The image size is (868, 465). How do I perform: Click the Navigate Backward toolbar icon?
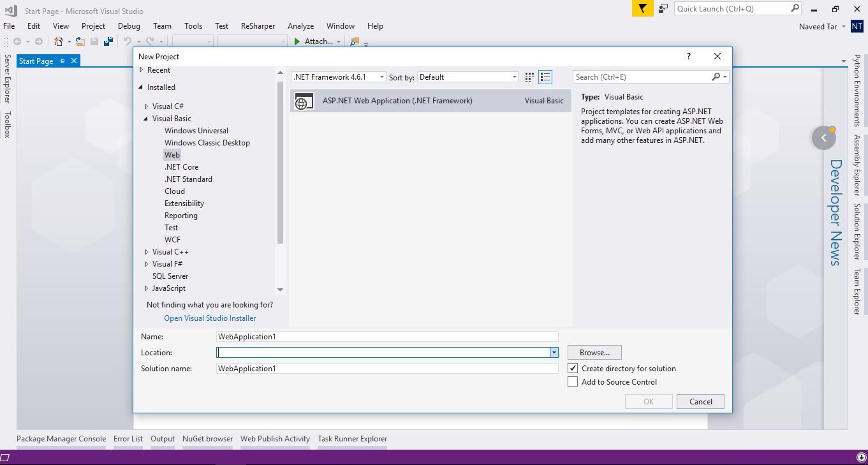click(x=17, y=41)
